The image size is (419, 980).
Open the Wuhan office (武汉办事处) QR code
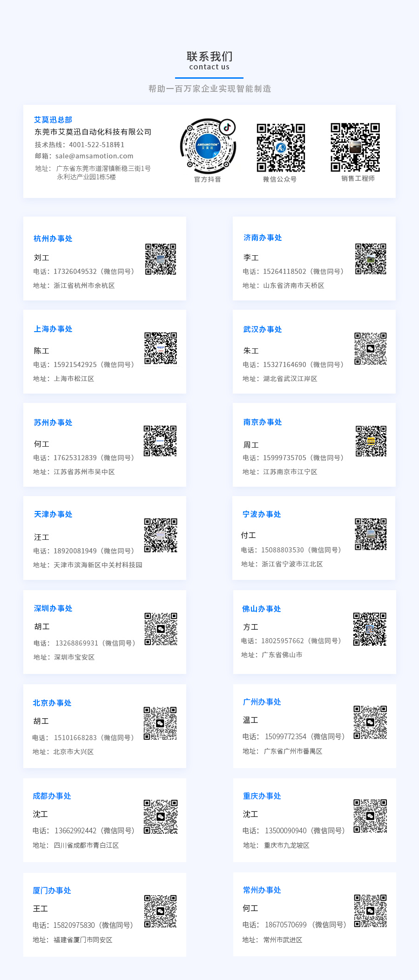[x=371, y=348]
